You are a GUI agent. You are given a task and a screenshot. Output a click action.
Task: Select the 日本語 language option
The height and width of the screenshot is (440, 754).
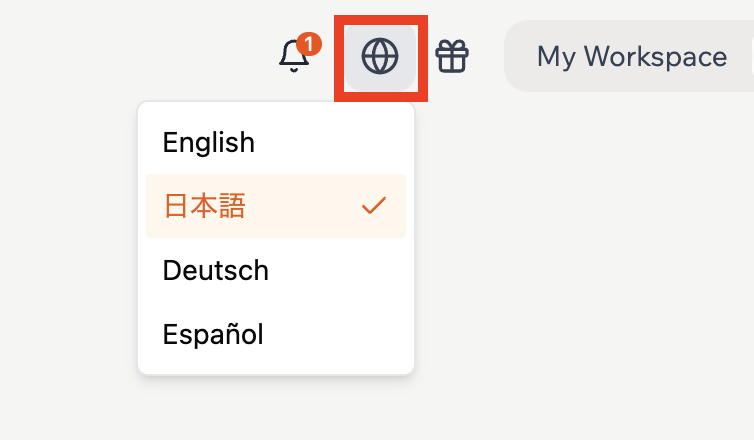[x=205, y=206]
